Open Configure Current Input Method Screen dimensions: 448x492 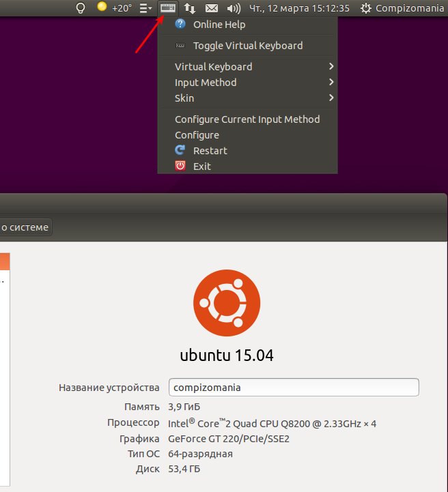pos(247,119)
